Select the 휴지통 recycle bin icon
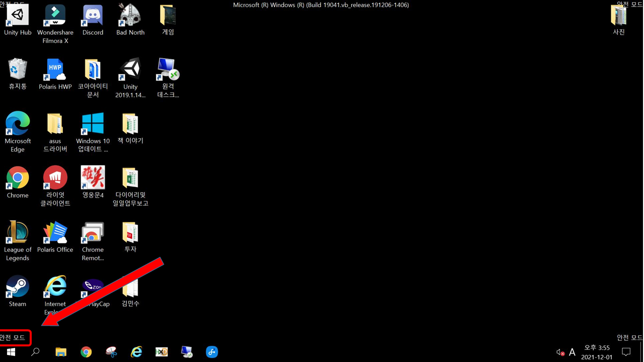Viewport: 644px width, 362px height. click(x=18, y=74)
